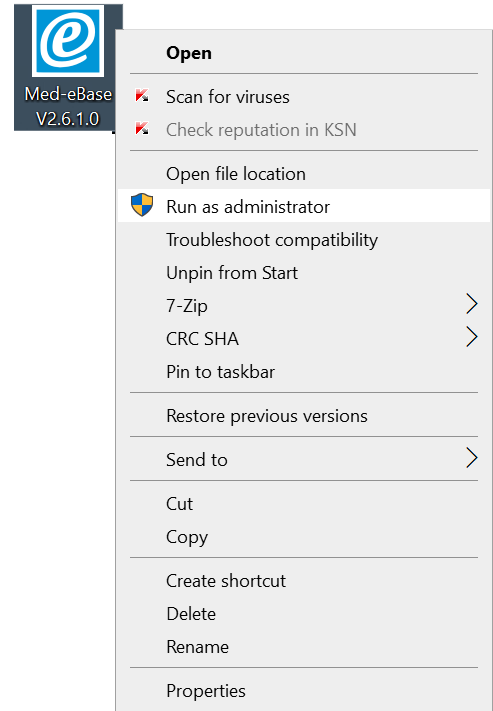Click the Kaspersky icon beside Scan for viruses
The width and height of the screenshot is (493, 711).
142,96
